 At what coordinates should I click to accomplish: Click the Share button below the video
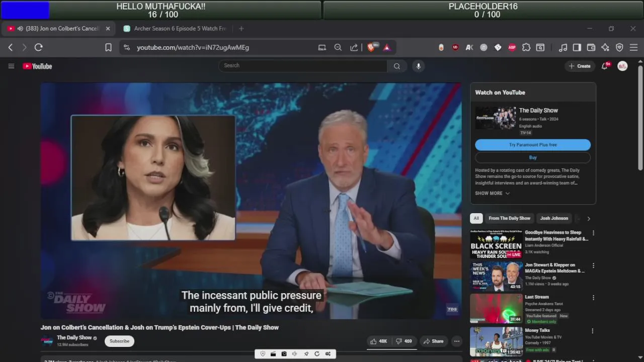point(433,341)
